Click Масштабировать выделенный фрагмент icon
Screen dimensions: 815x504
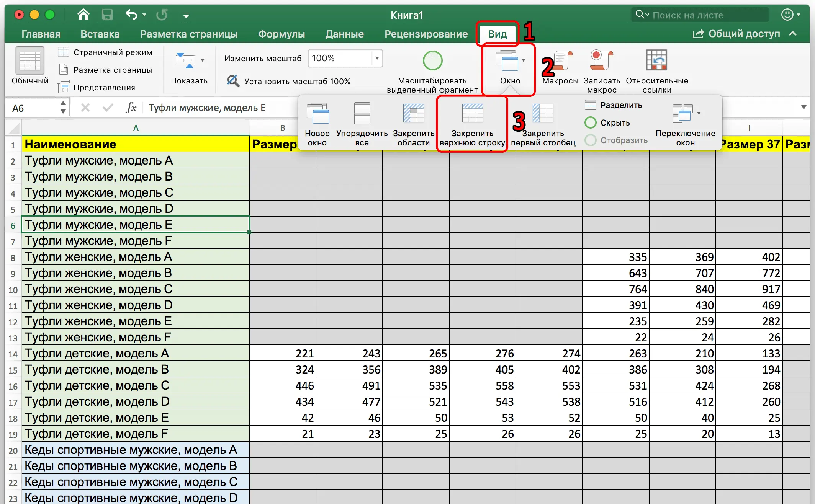(x=432, y=60)
